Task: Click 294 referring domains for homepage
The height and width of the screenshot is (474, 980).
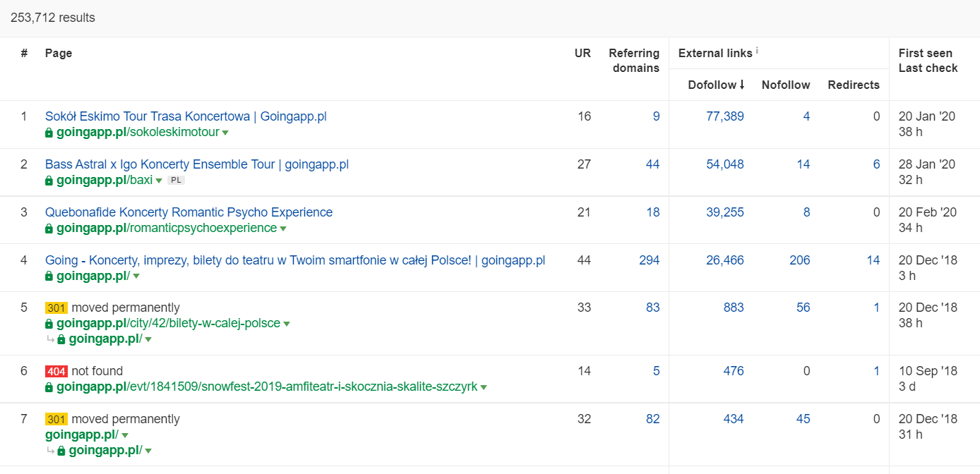Action: click(x=649, y=260)
